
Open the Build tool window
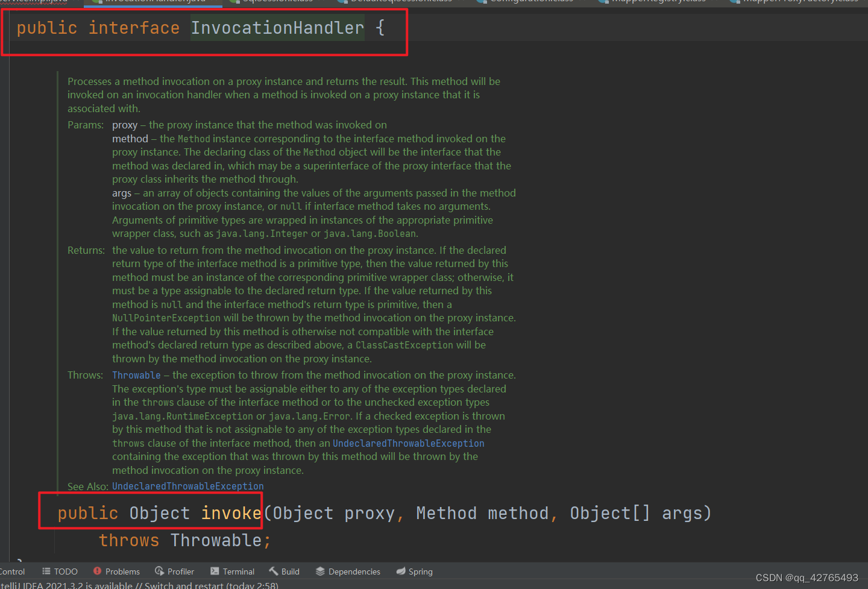click(x=284, y=572)
